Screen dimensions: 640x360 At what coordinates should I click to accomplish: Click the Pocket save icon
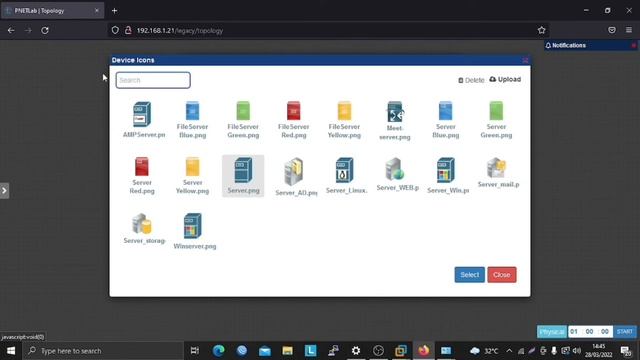(x=611, y=30)
